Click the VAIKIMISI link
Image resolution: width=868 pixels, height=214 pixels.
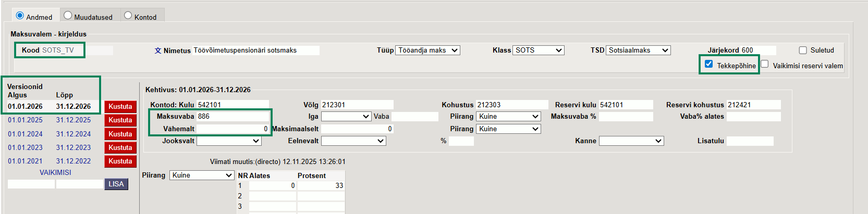pos(55,172)
